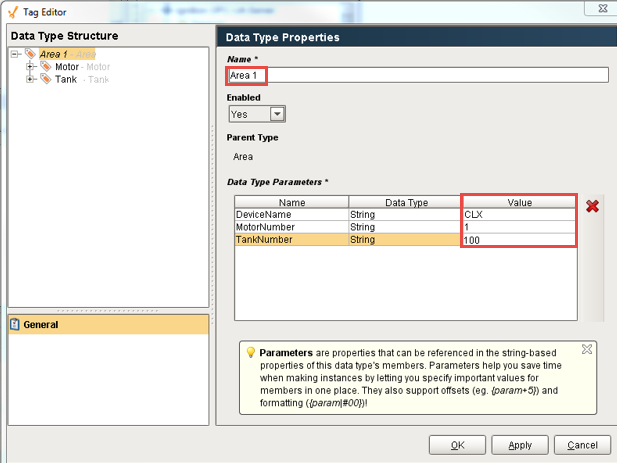Expand the Tank tree node
Viewport: 617px width, 463px height.
pyautogui.click(x=31, y=79)
